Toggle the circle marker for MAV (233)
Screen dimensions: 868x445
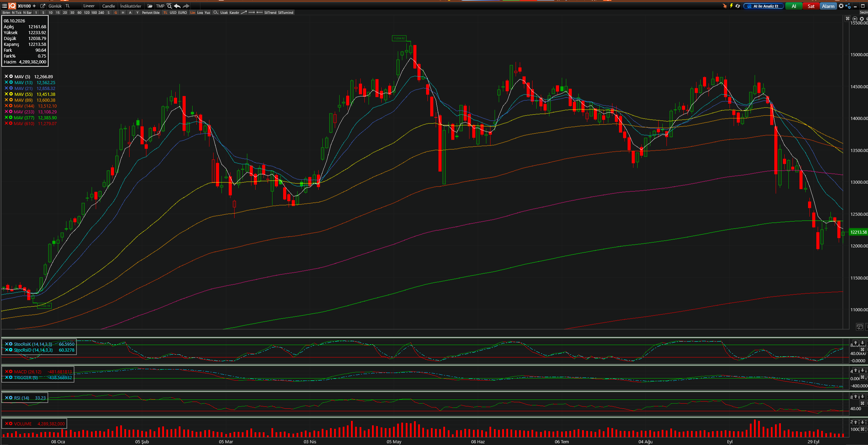(11, 112)
